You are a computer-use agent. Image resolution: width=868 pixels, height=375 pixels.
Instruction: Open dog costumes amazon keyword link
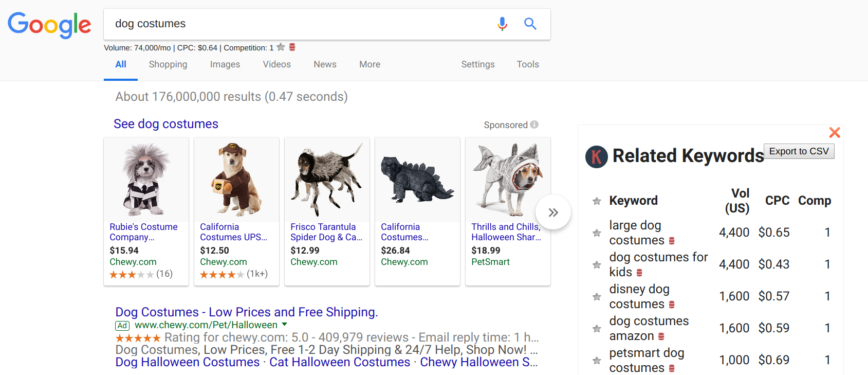[x=649, y=328]
